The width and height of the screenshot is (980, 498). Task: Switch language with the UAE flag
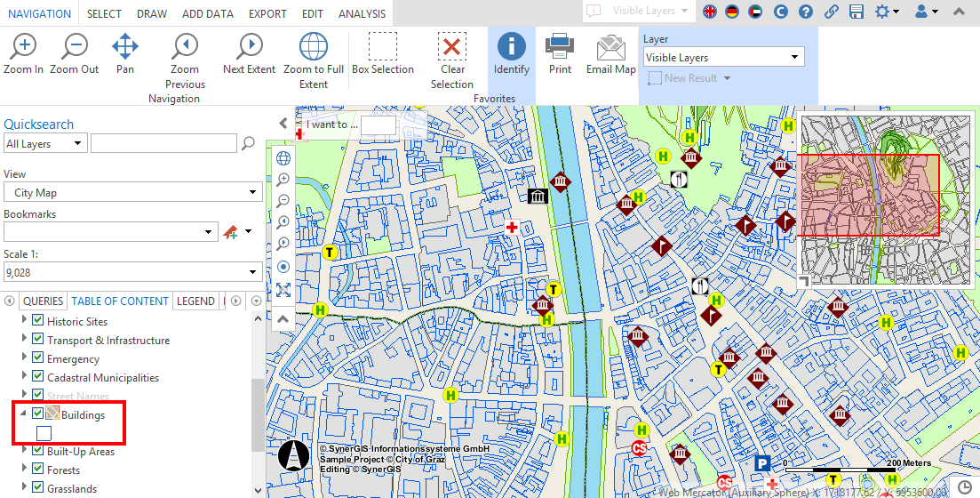click(755, 12)
